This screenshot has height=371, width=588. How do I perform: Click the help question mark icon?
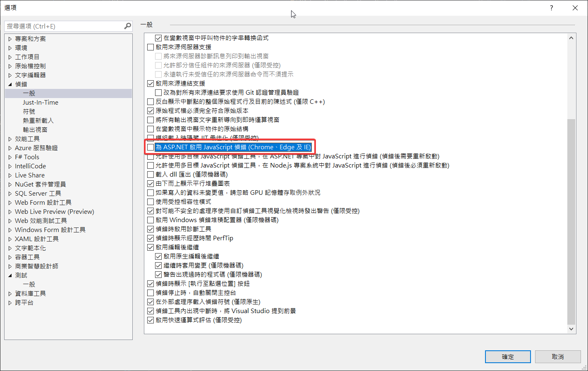click(x=551, y=8)
